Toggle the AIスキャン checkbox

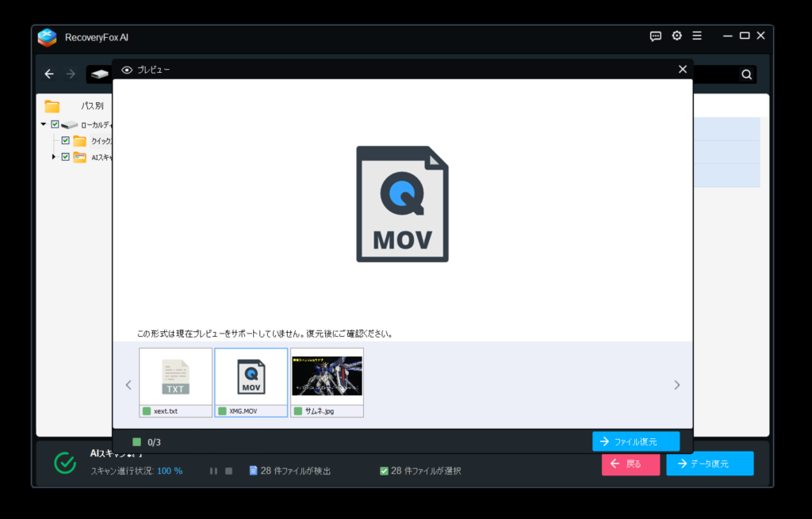65,157
